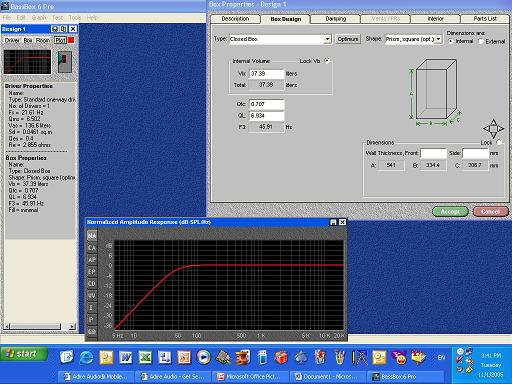Open Internet Explorer from quick launch
This screenshot has height=384, width=512.
(86, 357)
